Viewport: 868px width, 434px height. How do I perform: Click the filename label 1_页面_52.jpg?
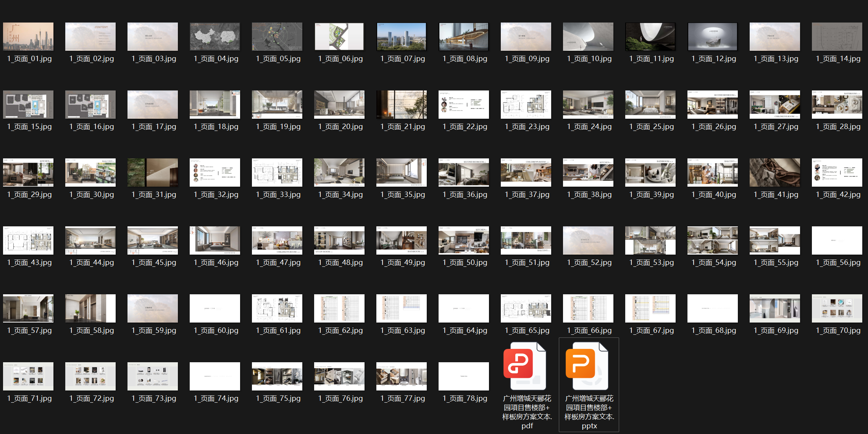click(x=589, y=263)
